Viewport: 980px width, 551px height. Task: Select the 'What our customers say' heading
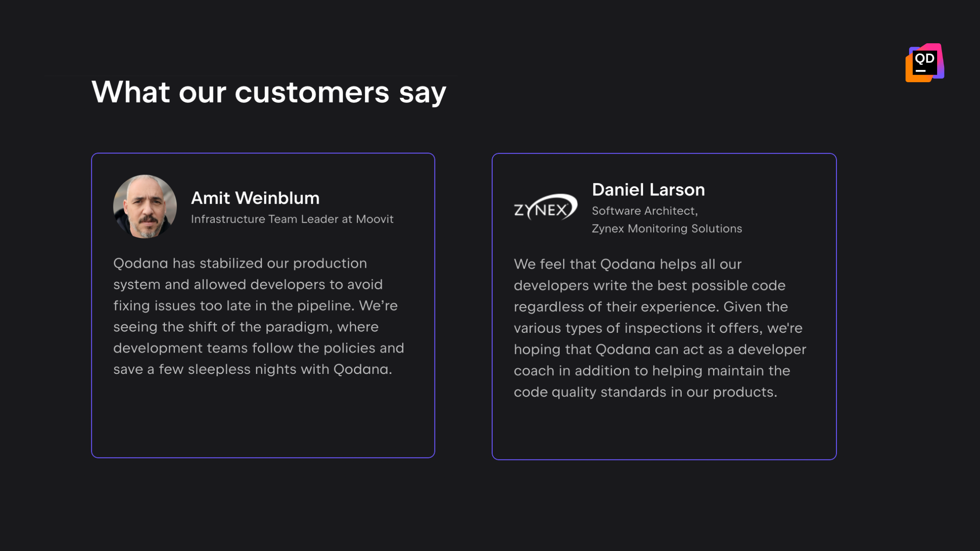[269, 92]
